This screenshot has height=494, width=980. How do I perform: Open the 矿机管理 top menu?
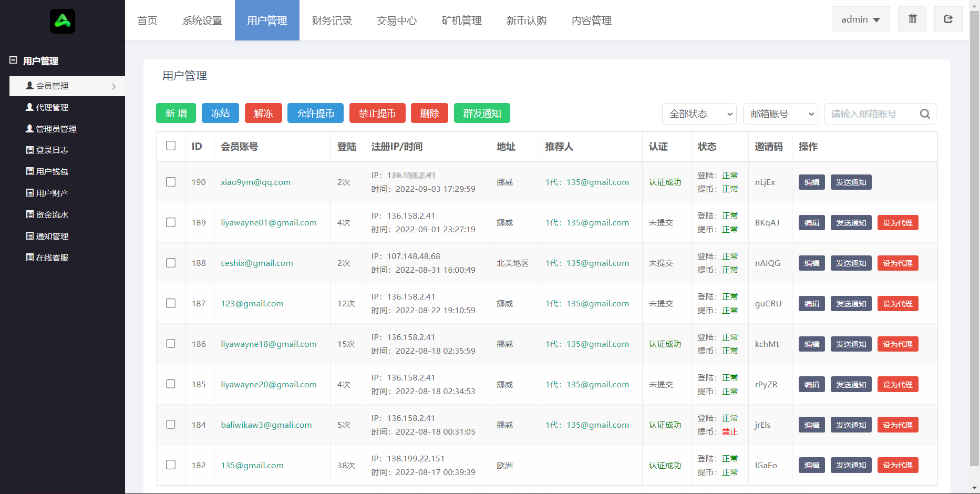(x=461, y=20)
